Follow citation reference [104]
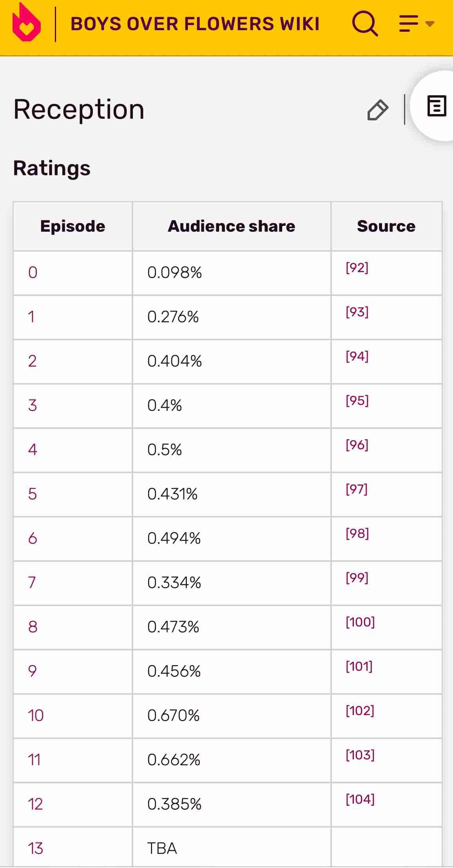453x868 pixels. [x=360, y=799]
